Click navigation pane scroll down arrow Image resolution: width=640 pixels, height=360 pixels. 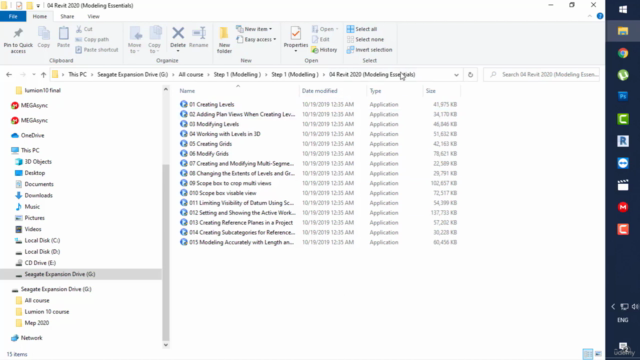[x=166, y=345]
